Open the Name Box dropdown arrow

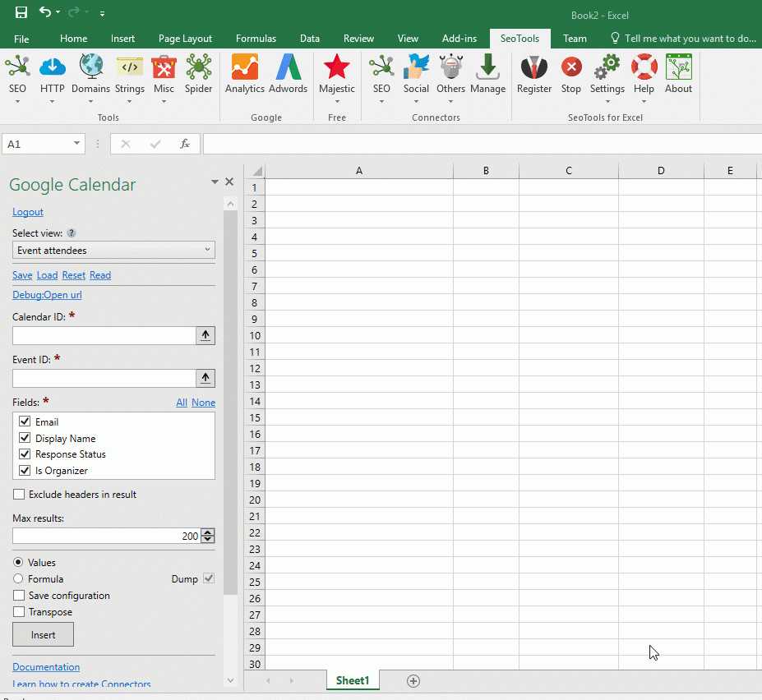click(x=77, y=144)
